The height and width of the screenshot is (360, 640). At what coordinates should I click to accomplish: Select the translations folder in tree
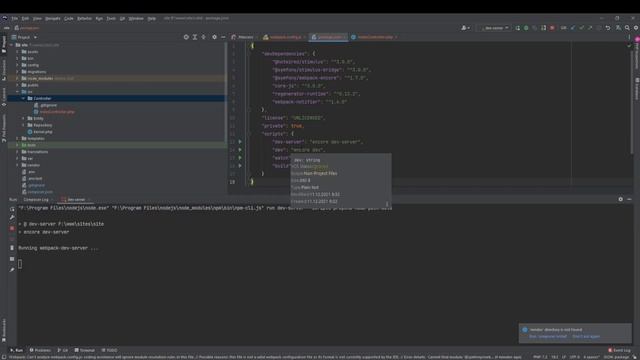pyautogui.click(x=38, y=152)
